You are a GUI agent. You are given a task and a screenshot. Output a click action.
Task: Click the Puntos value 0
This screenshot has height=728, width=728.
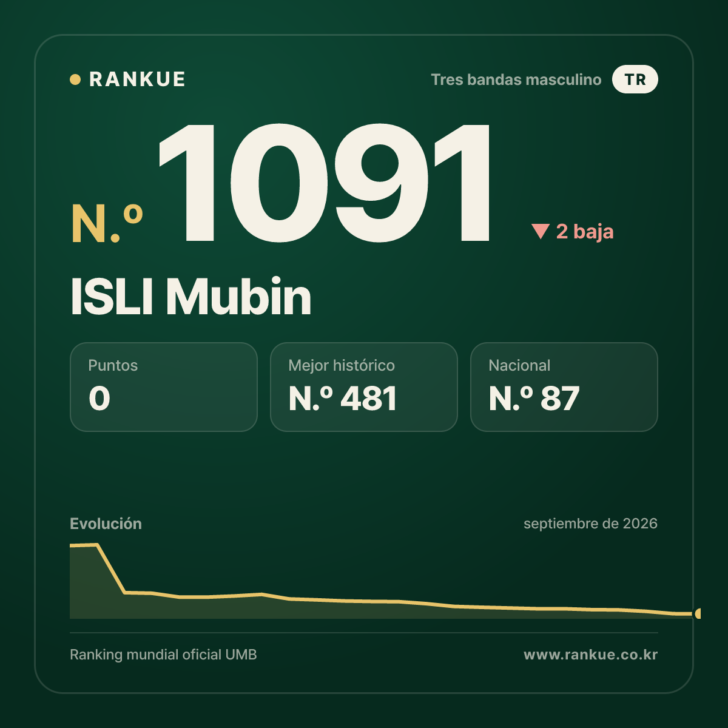coord(99,399)
